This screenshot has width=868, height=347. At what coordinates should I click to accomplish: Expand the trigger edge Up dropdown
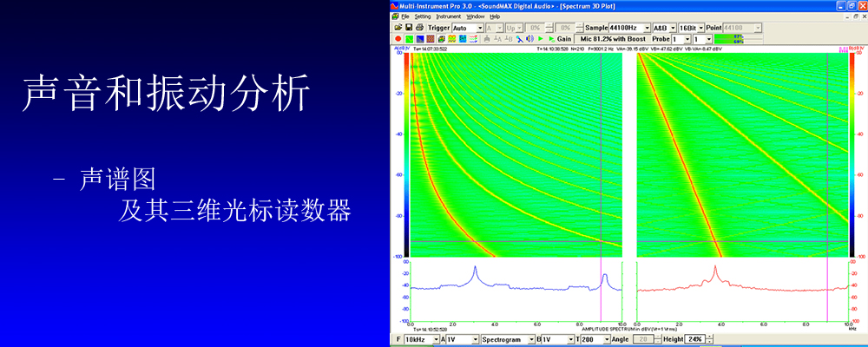click(519, 28)
